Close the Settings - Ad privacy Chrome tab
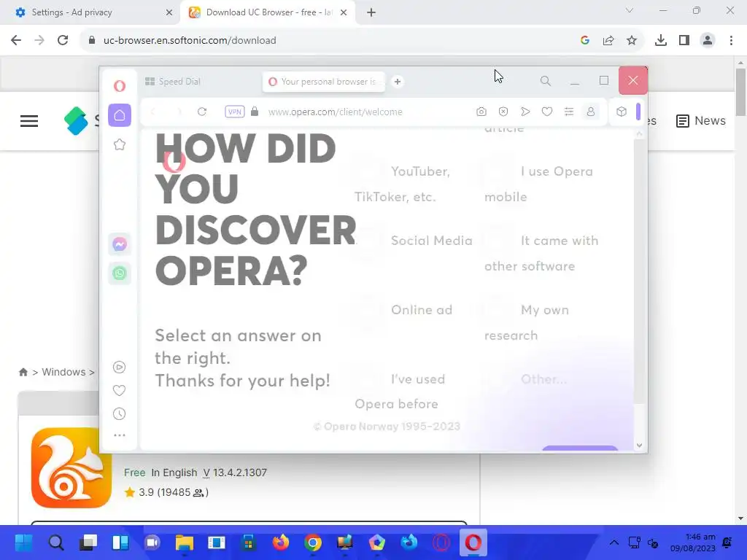Screen dimensions: 747x560 (x=169, y=12)
